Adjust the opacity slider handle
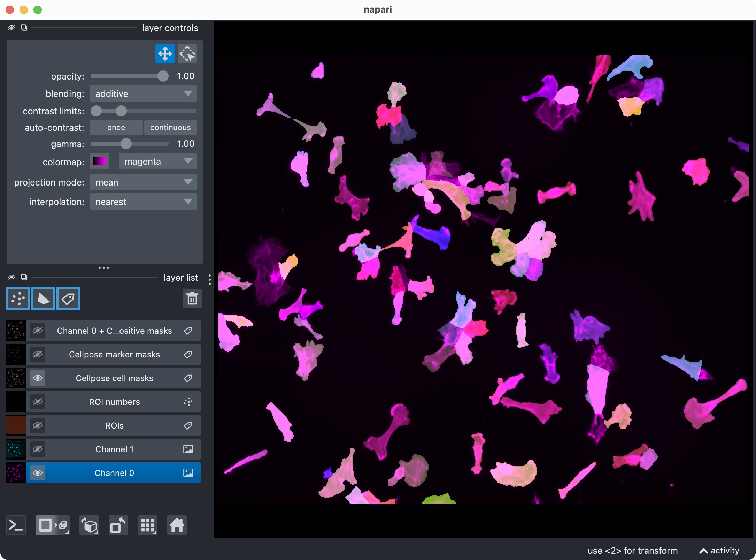756x560 pixels. (163, 76)
